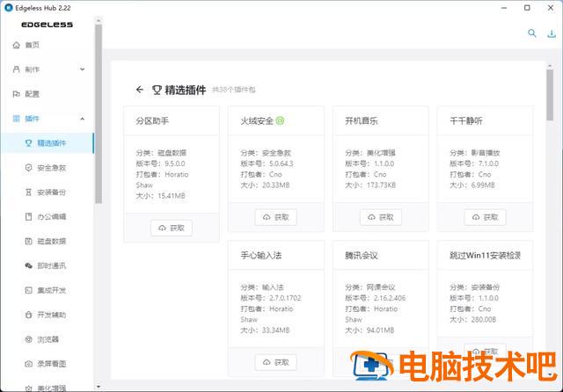
Task: Click the 共38个插件包 count text
Action: [x=234, y=90]
